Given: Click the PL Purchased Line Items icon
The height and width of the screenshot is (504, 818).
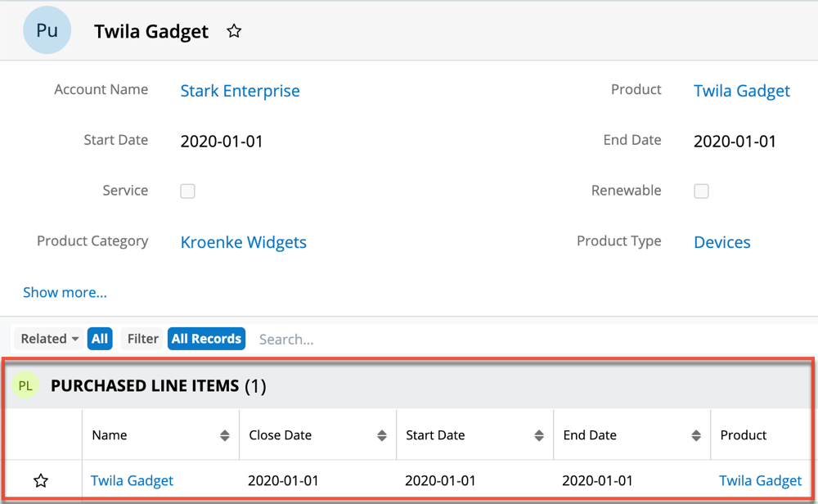Looking at the screenshot, I should coord(25,386).
